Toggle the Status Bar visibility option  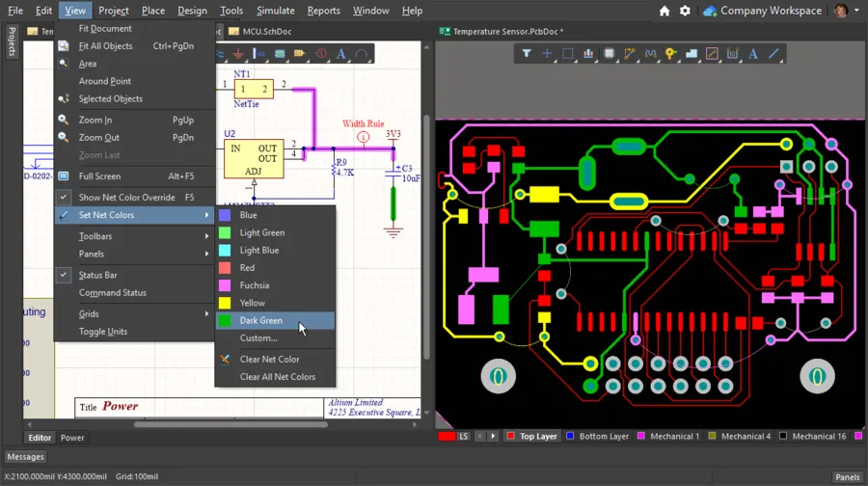coord(97,276)
